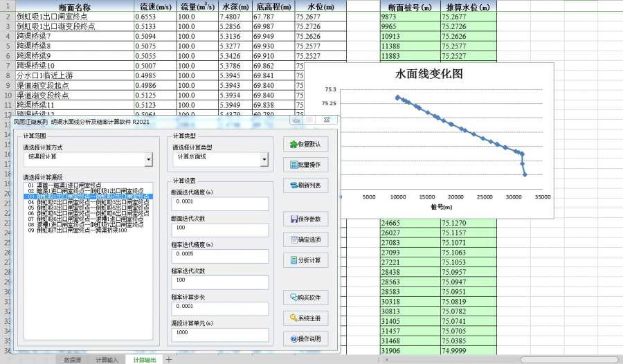Open 系统注册 system registration
The width and height of the screenshot is (623, 364).
305,318
